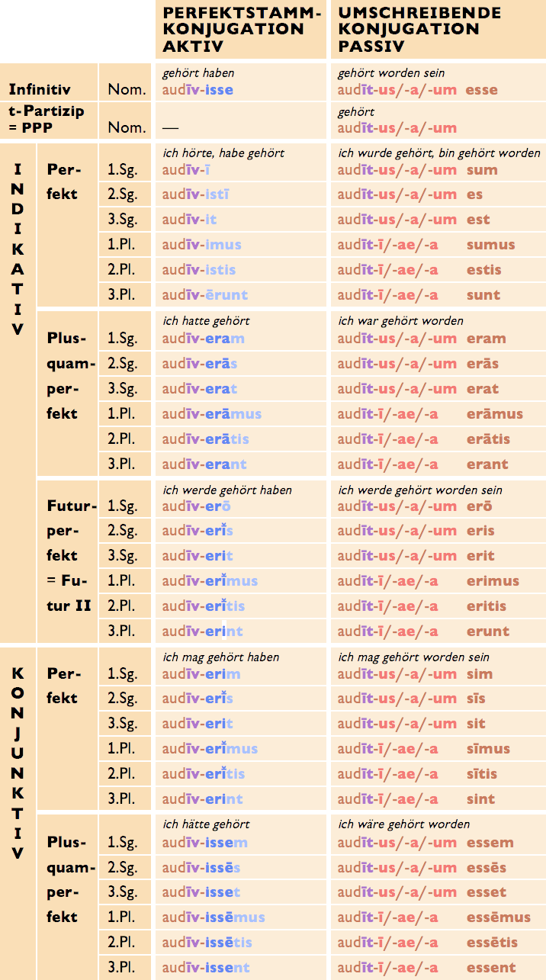Screen dimensions: 546x980
Task: Select the passive form with essēmus
Action: tap(434, 917)
